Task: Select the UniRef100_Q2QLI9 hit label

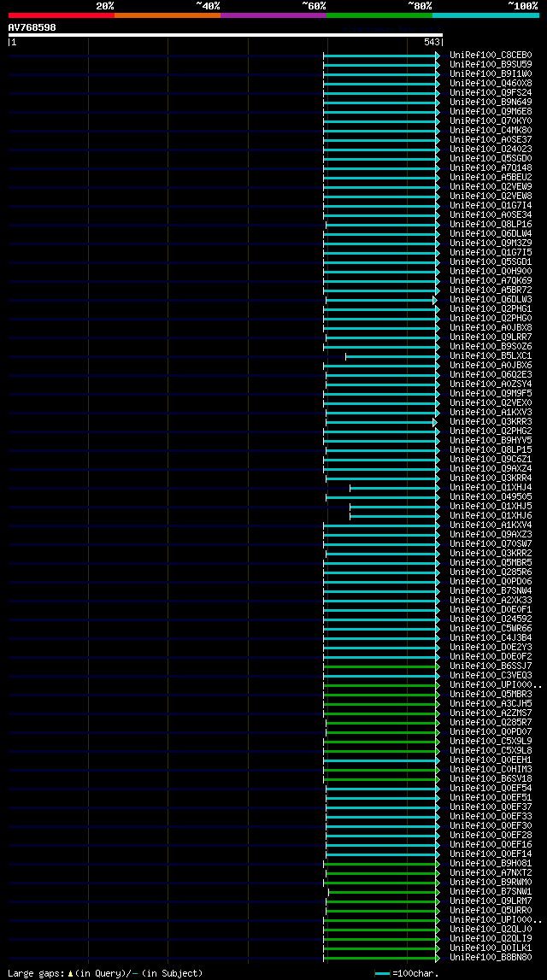Action: tap(491, 938)
